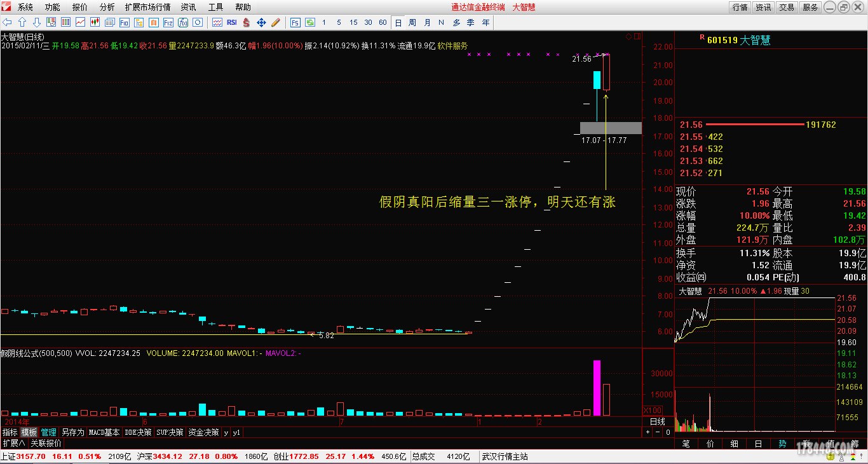Select the SUP决策 template

[170, 432]
